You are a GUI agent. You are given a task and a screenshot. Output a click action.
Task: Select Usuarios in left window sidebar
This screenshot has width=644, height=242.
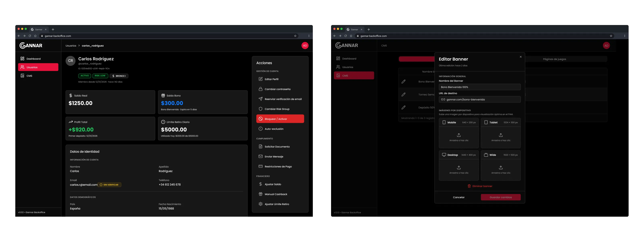click(x=38, y=67)
